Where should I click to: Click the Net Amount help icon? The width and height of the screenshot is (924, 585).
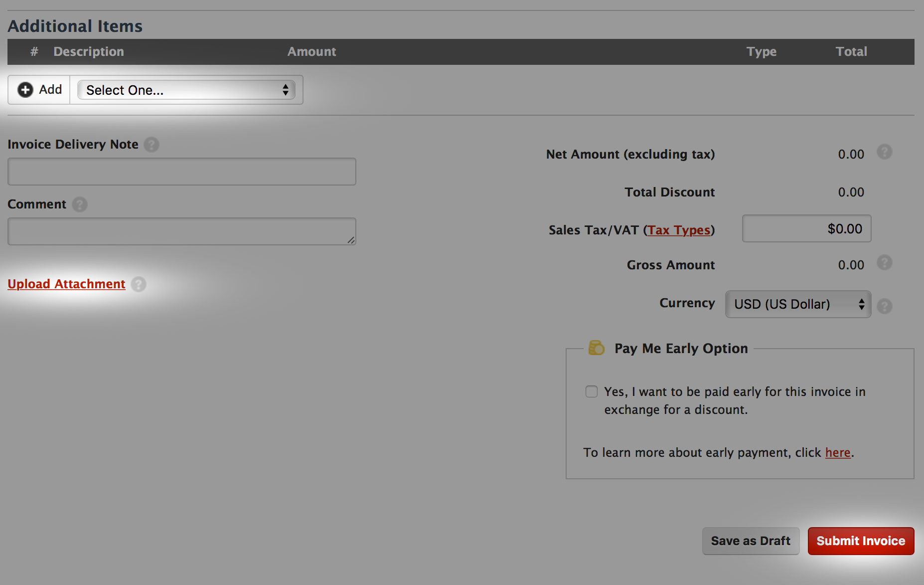[x=885, y=152]
